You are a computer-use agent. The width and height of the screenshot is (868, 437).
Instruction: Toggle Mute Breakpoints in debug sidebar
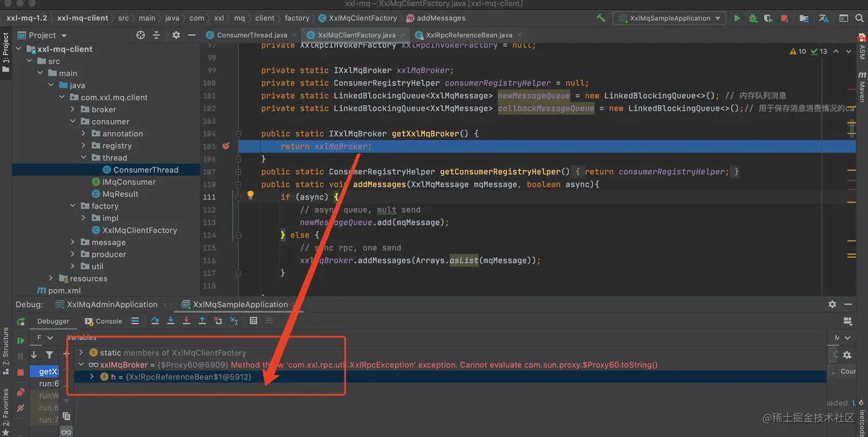[x=21, y=408]
